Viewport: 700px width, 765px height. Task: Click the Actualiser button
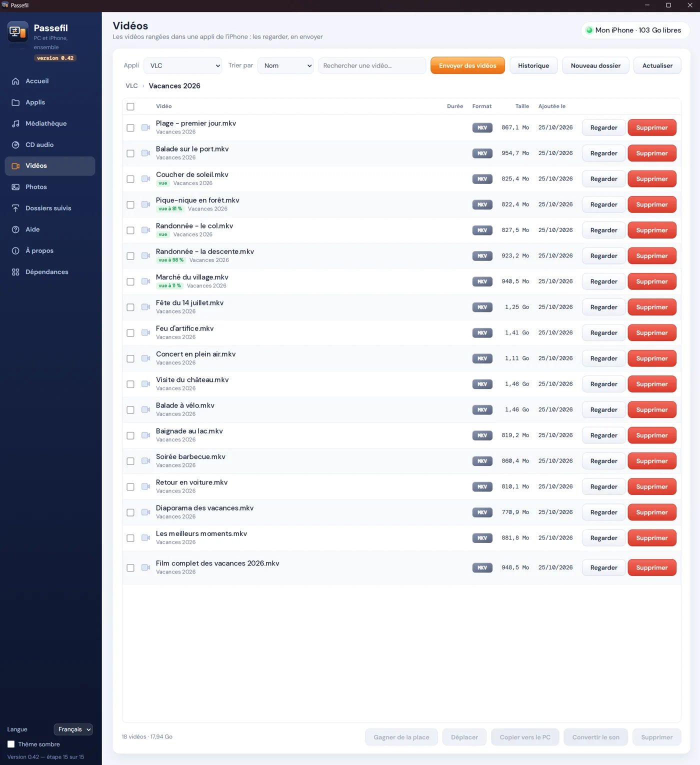(x=657, y=65)
